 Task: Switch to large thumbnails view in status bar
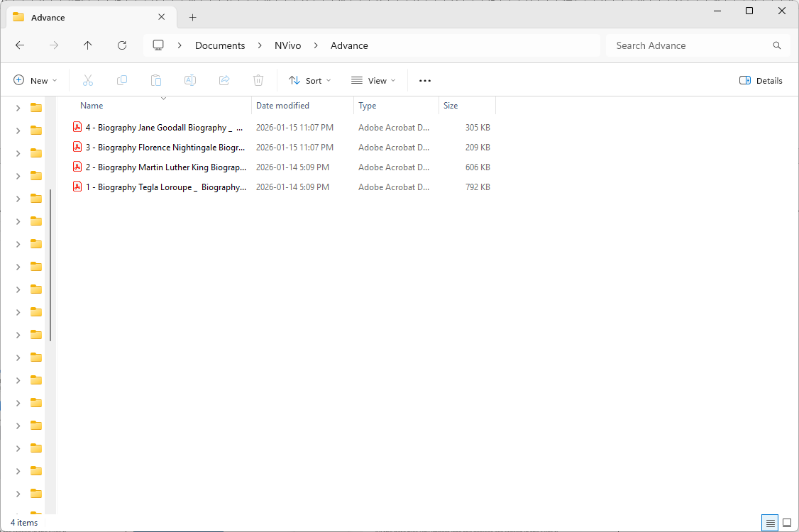click(787, 523)
